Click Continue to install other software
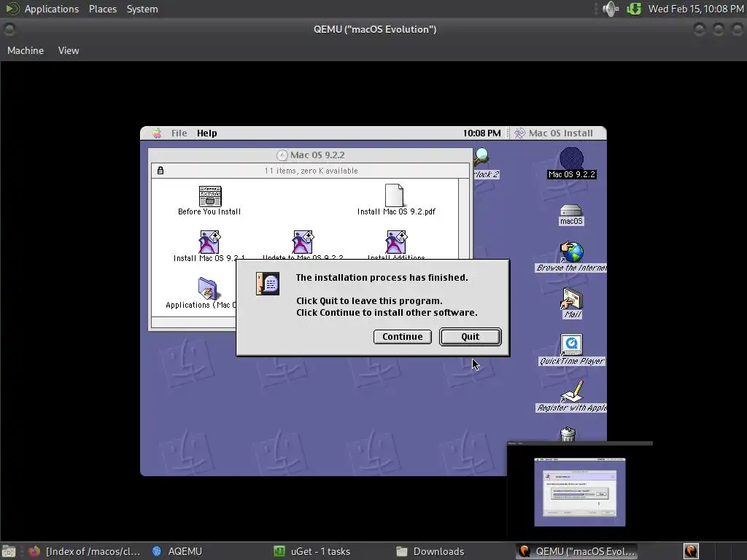Screen dimensions: 747x560 point(402,337)
